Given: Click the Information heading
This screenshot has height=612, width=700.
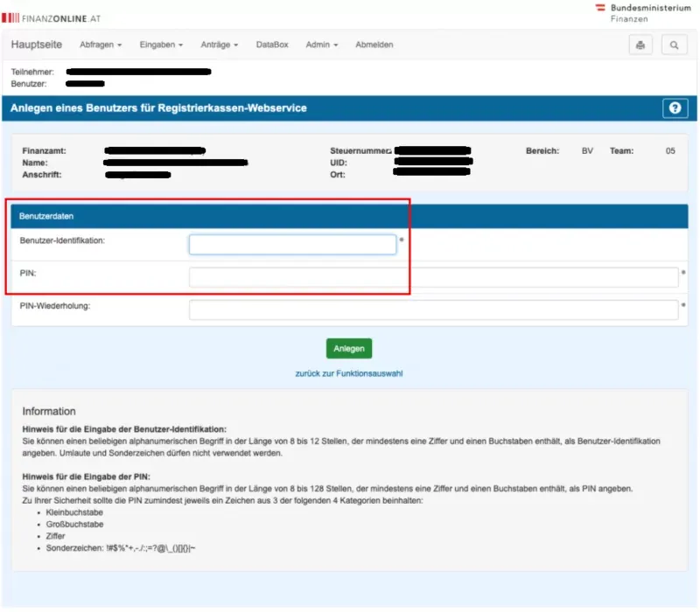Looking at the screenshot, I should click(x=49, y=411).
